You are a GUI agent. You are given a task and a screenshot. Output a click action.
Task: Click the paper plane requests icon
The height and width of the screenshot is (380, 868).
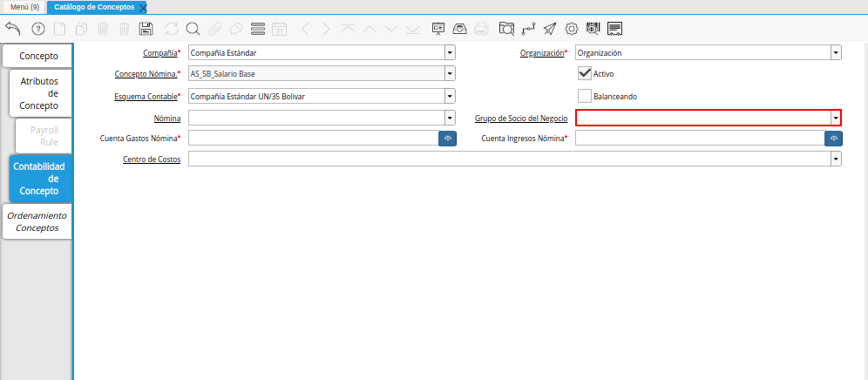click(550, 29)
